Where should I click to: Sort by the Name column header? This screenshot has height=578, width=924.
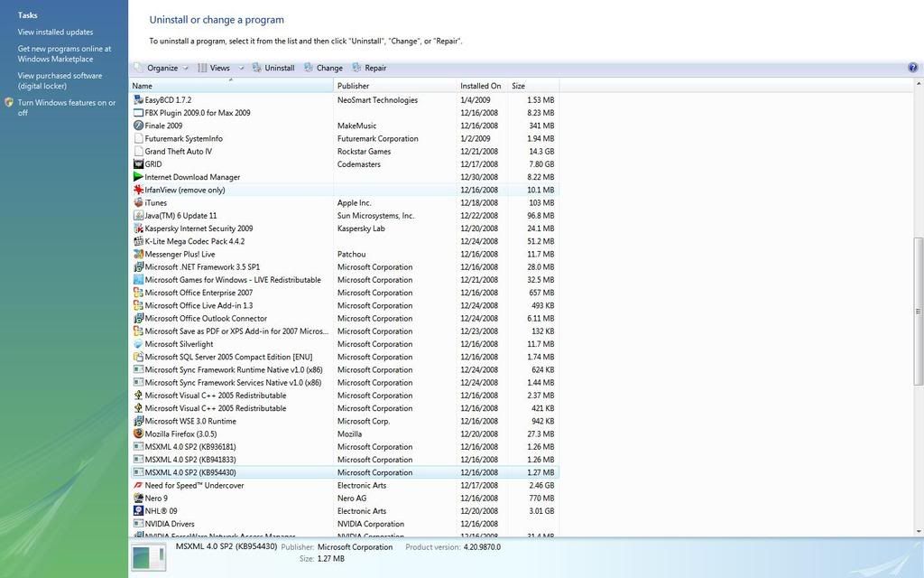coord(231,86)
